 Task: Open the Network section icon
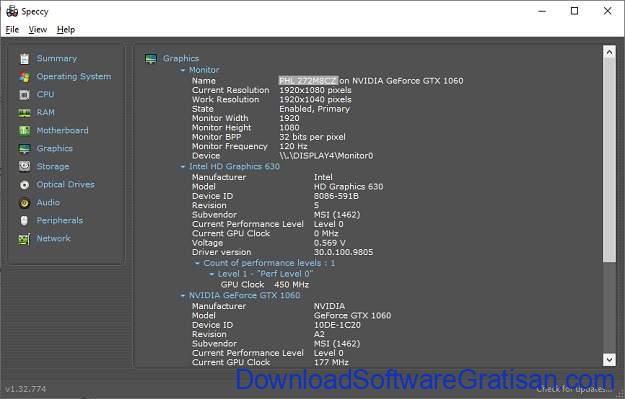click(24, 239)
